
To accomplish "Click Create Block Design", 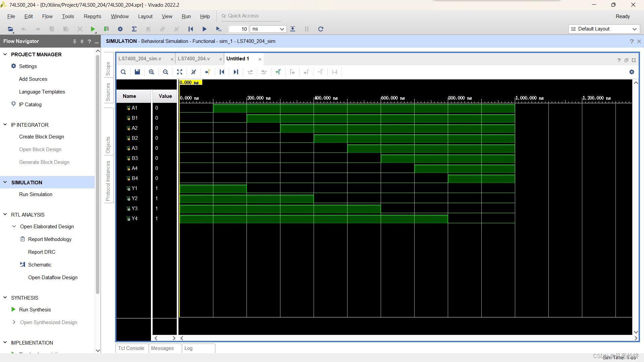I will 42,137.
